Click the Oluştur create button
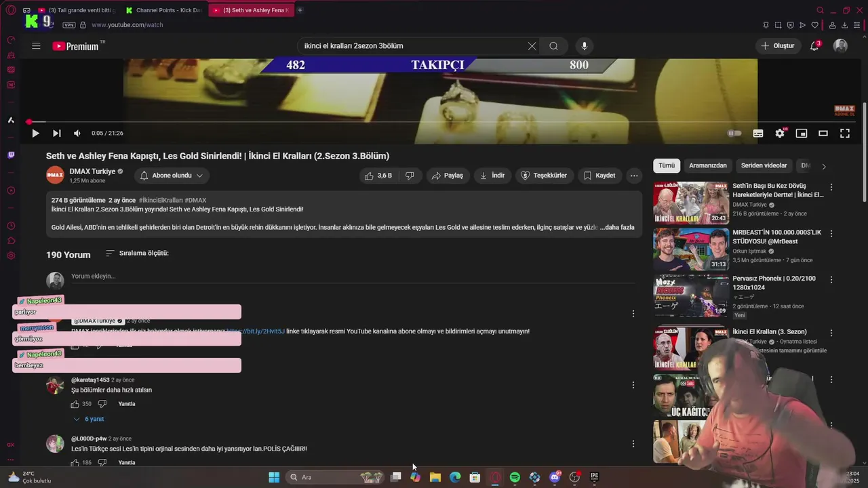 (x=778, y=46)
